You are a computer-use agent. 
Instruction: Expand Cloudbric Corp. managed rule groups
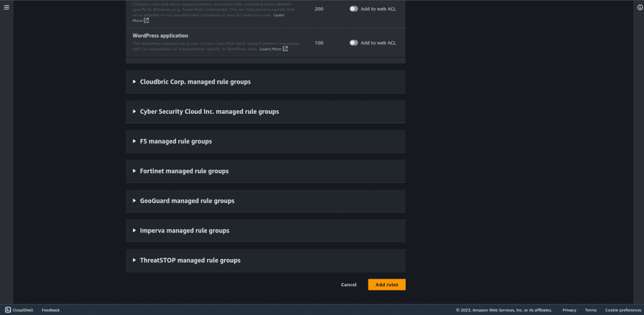[265, 82]
